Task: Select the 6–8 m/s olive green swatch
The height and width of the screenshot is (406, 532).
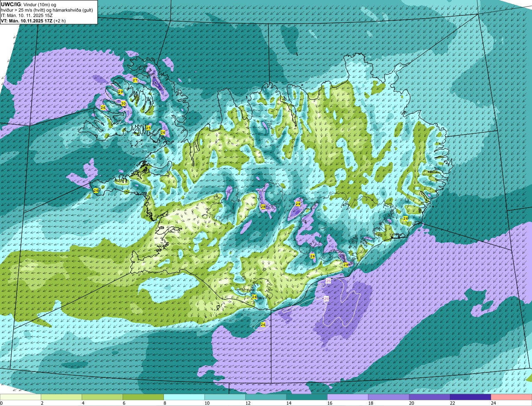Action: pyautogui.click(x=143, y=397)
